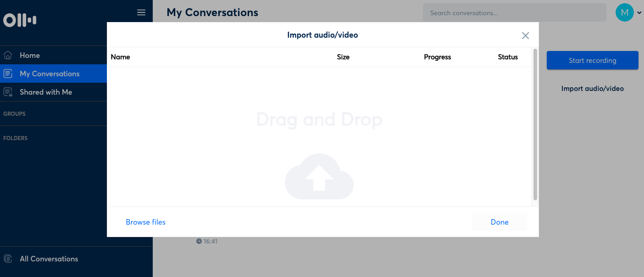Select My Conversations in the sidebar
The image size is (644, 277).
coord(50,73)
